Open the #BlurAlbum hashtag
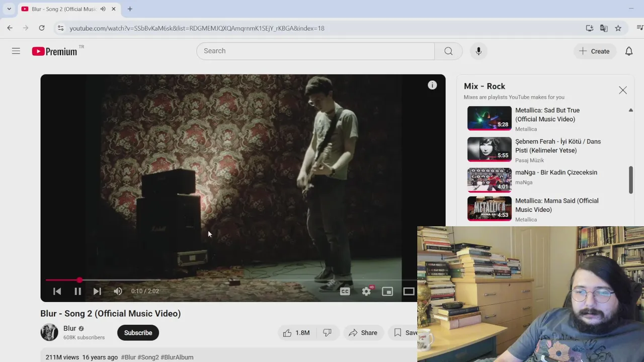 pyautogui.click(x=177, y=357)
